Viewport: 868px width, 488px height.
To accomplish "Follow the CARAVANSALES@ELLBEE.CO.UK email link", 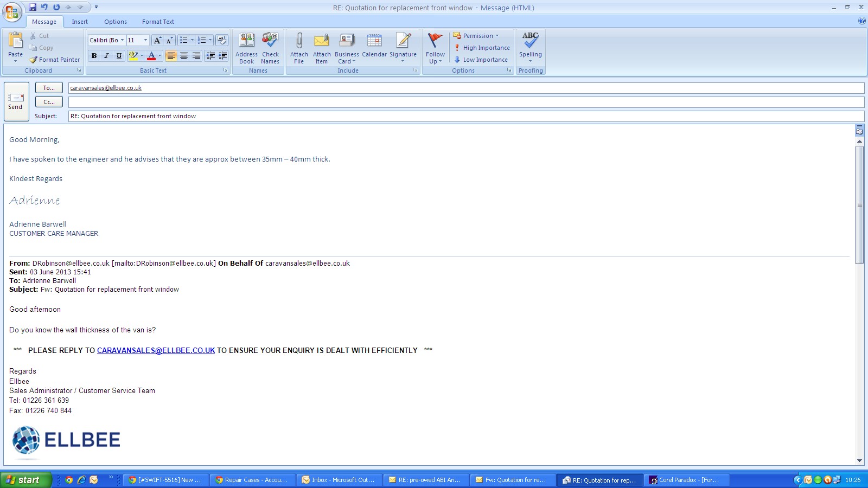I will (156, 351).
